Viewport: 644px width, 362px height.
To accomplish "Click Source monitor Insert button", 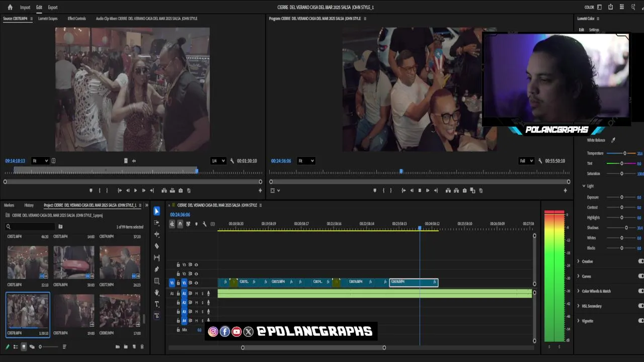I will pos(164,191).
